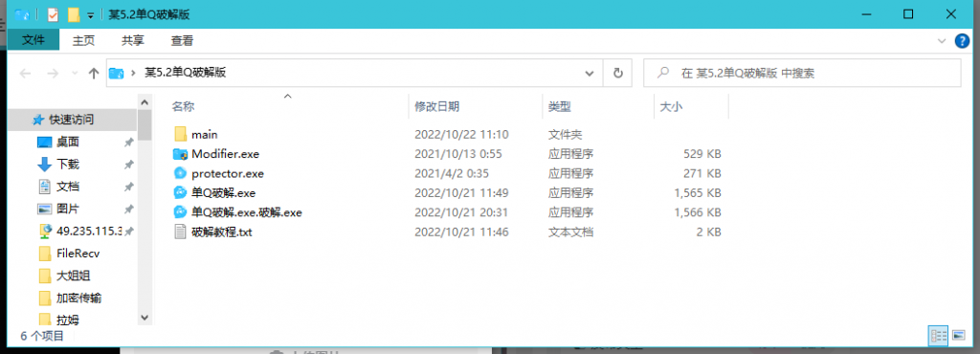The height and width of the screenshot is (354, 980).
Task: Click the 快速访问 star icon
Action: (x=38, y=120)
